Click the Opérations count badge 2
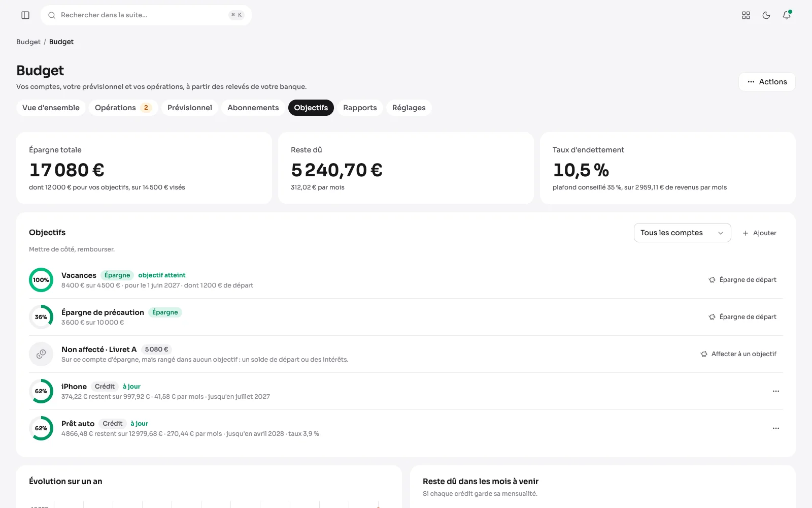This screenshot has height=508, width=812. click(146, 108)
